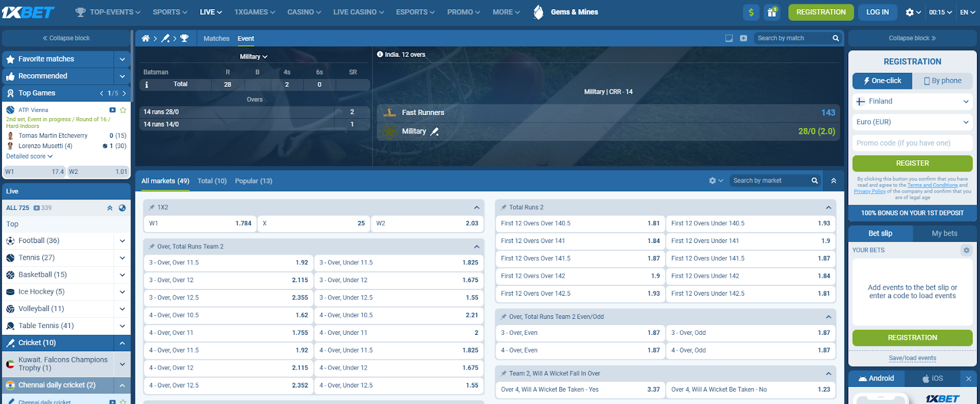Open markets settings gear icon
Viewport: 980px width, 404px height.
click(712, 181)
